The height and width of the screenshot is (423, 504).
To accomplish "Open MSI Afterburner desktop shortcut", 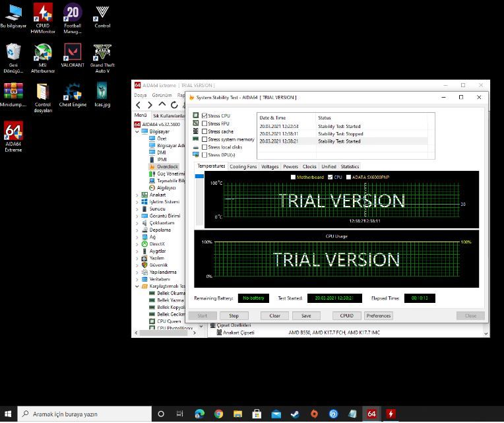I will (43, 53).
